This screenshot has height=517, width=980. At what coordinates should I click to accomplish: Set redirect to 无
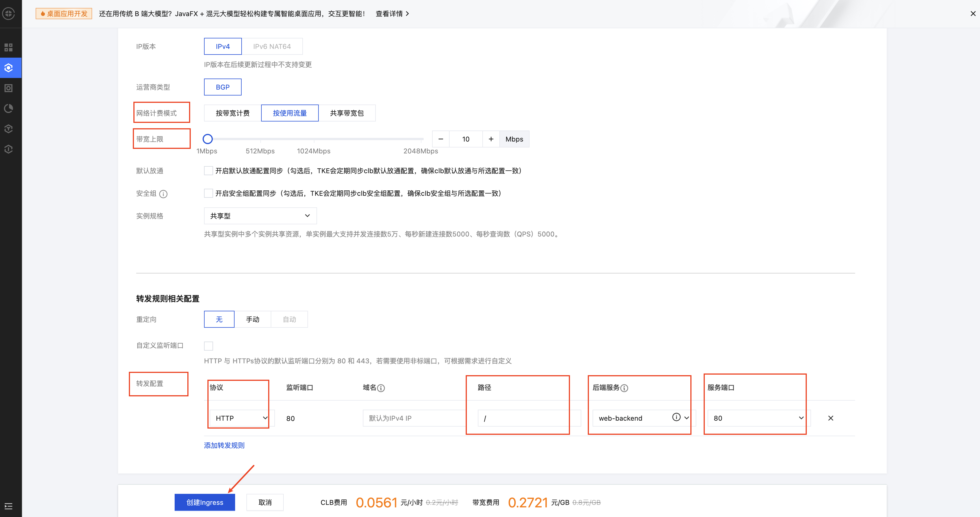219,319
